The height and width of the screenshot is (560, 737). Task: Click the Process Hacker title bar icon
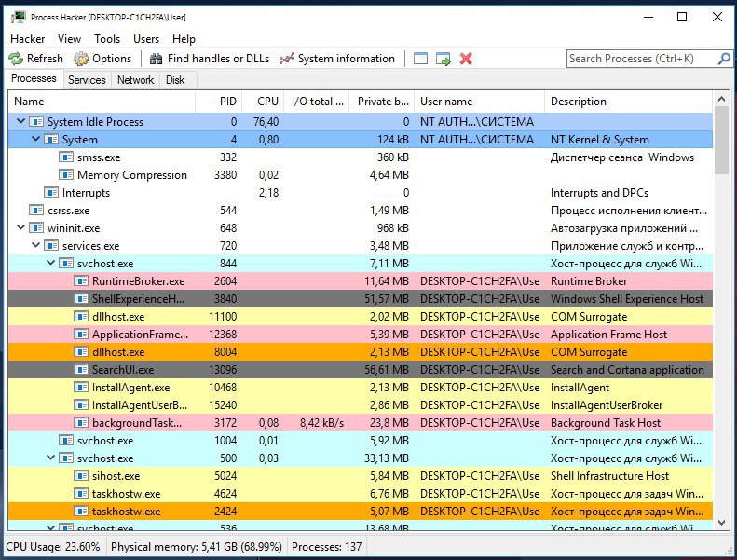click(19, 18)
